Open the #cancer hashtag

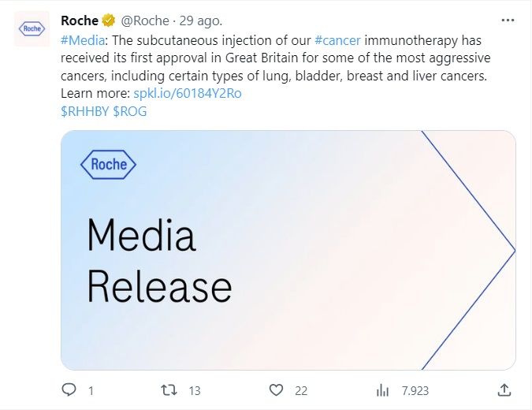click(337, 40)
